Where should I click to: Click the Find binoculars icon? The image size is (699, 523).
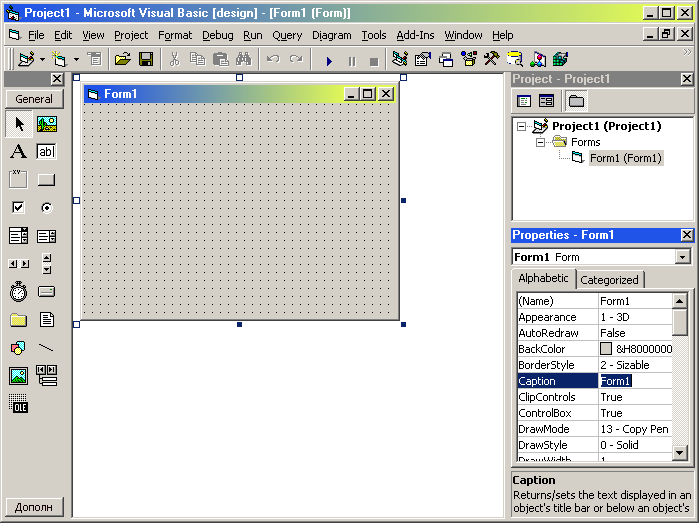[x=244, y=59]
